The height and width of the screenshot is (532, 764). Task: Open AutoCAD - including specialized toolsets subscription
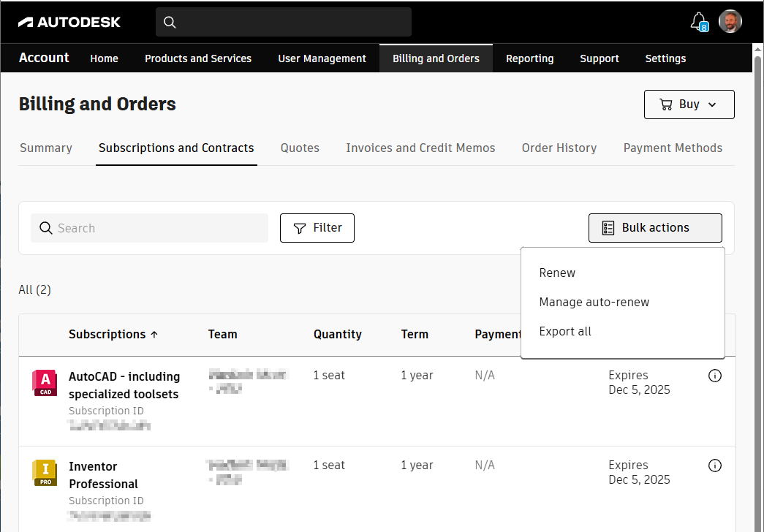tap(124, 385)
